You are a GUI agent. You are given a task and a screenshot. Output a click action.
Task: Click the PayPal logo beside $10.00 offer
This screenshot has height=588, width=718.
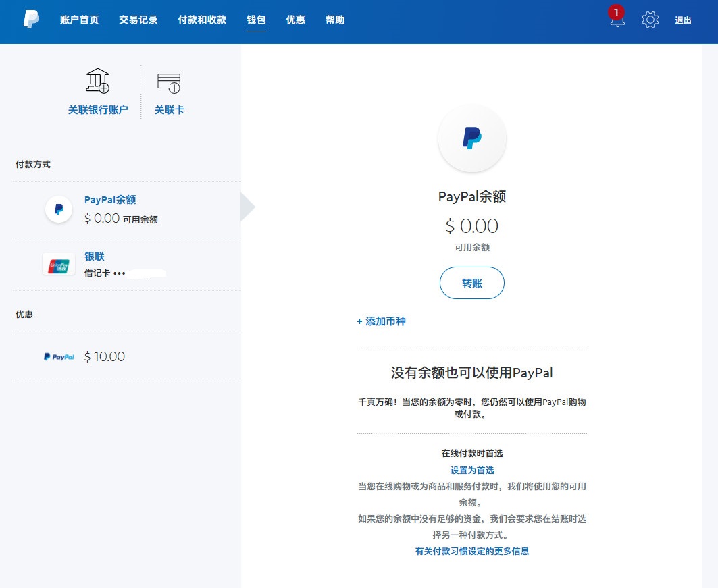(59, 357)
